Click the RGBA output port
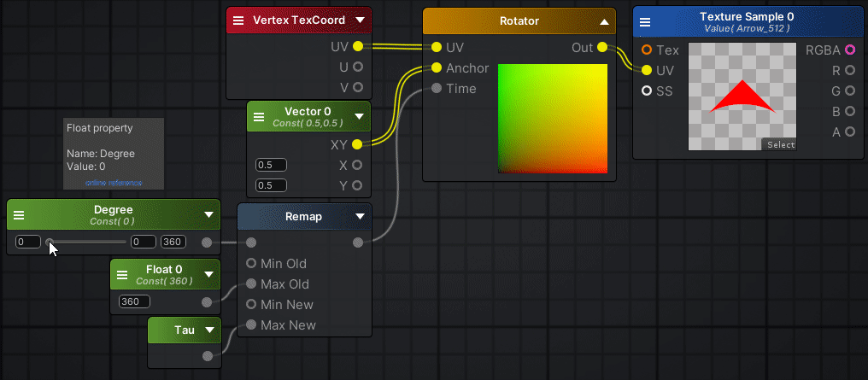 (x=850, y=50)
